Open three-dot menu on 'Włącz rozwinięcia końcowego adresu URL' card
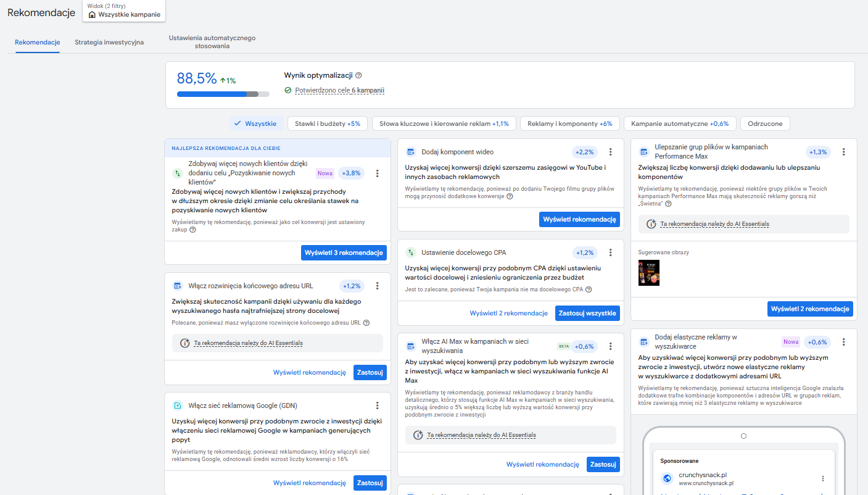Screen dimensions: 868x495 [x=378, y=286]
